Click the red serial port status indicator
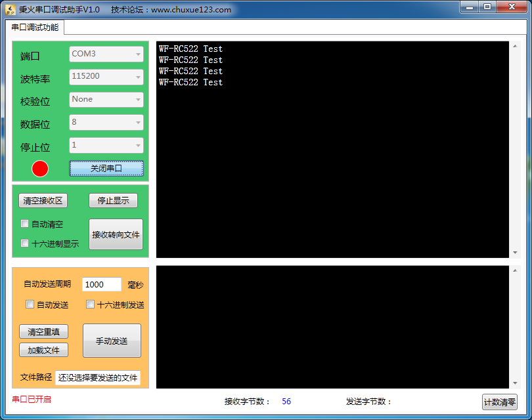Viewport: 532px width, 420px height. coord(39,169)
